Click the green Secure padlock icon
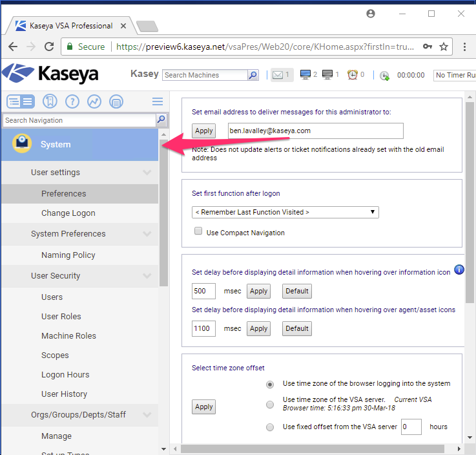 tap(70, 47)
